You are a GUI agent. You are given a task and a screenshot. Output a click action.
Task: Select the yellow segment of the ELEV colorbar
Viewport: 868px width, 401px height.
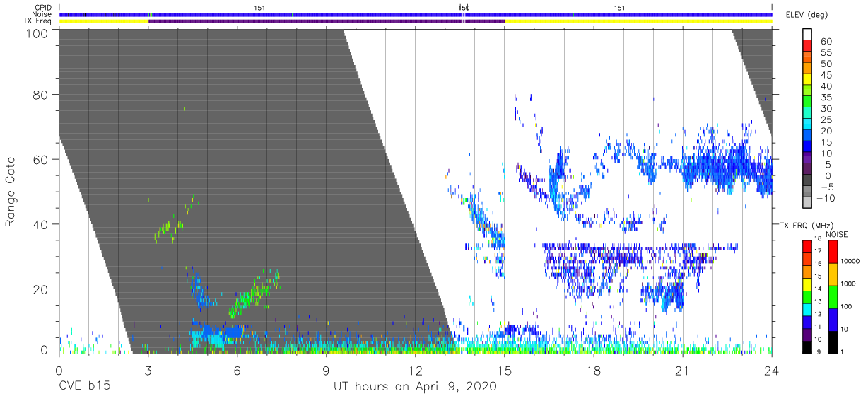click(x=807, y=81)
